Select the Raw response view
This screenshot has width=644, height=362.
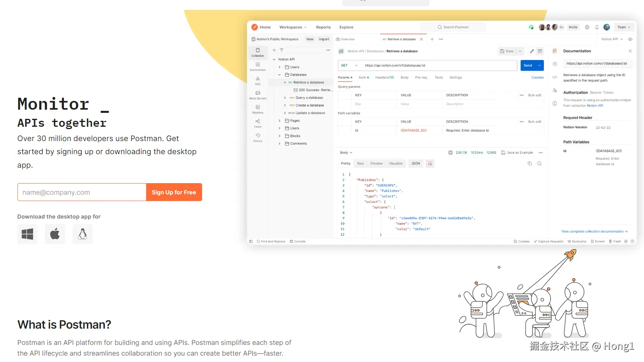(361, 163)
